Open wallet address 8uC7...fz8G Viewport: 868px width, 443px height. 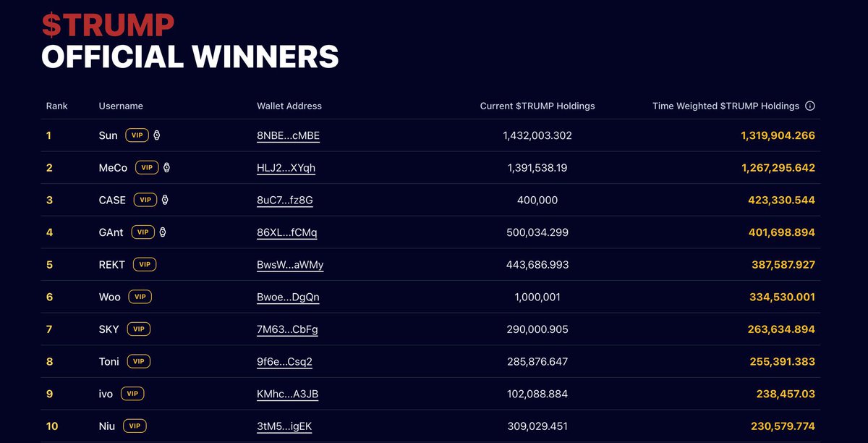(x=285, y=200)
